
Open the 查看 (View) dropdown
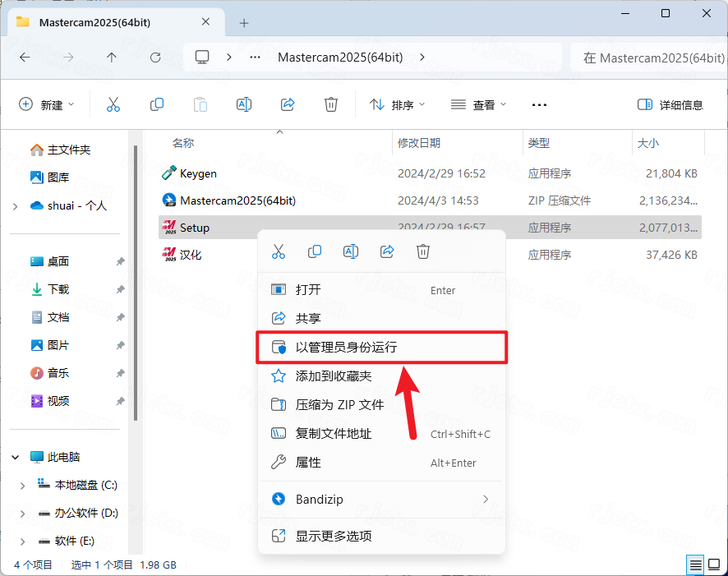478,105
